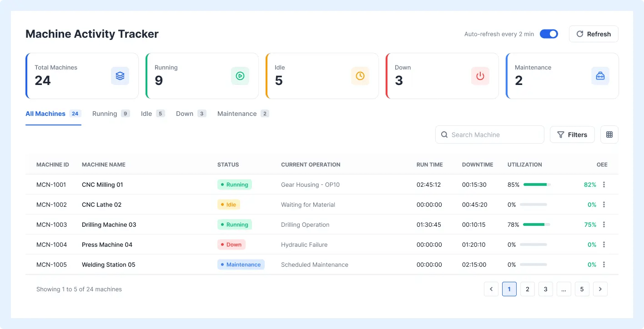The image size is (644, 329).
Task: Go to page 3 of results
Action: [x=546, y=289]
